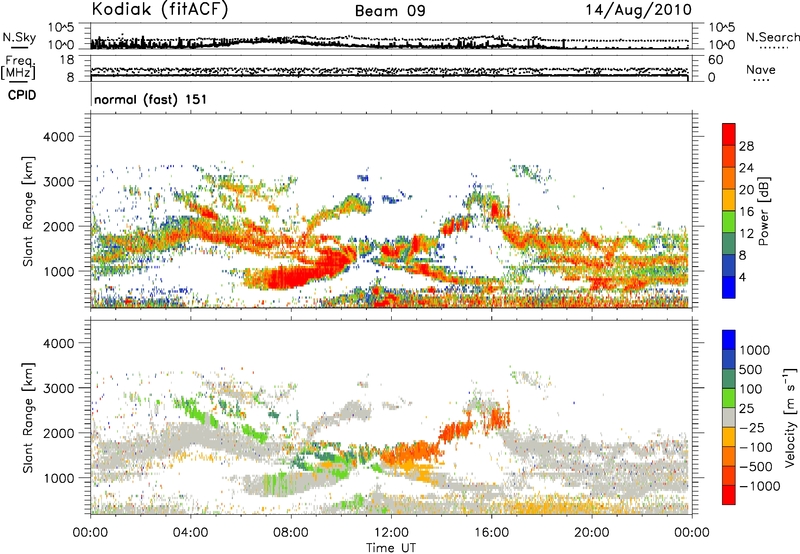Click the '16:00' time tick label
800x554 pixels.
pyautogui.click(x=491, y=533)
